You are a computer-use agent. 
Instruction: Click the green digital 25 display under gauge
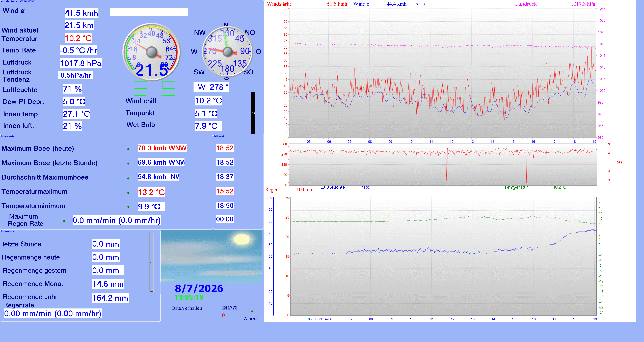pos(154,89)
